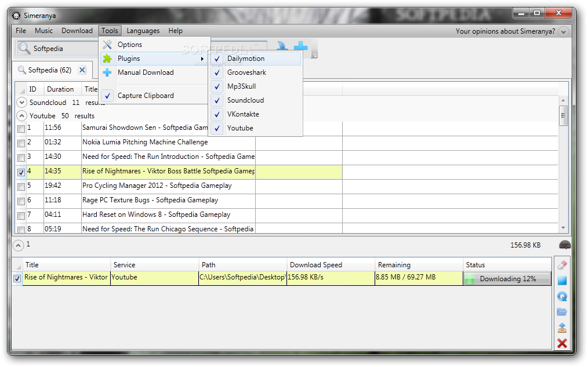Screen dimensions: 588x367
Task: Click the blue restart arrow icon
Action: coord(562,296)
